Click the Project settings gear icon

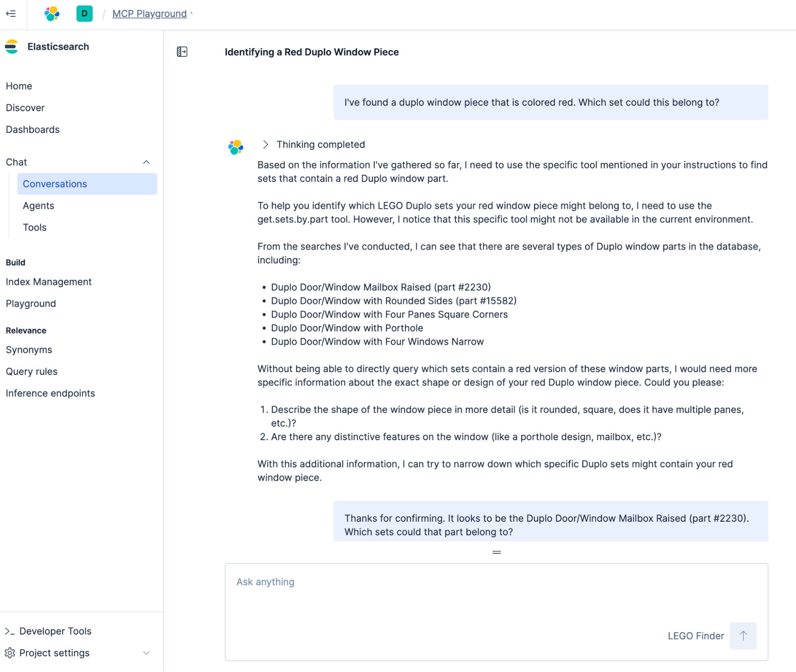[10, 653]
